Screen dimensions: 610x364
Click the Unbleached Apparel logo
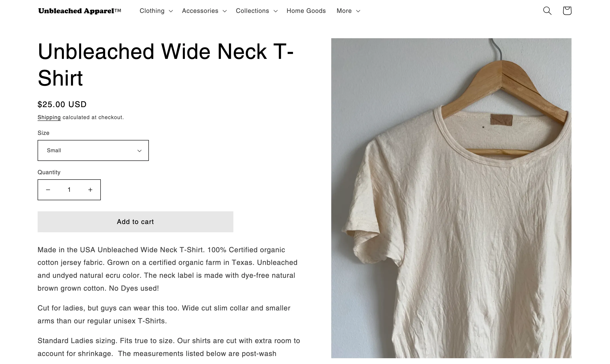(80, 11)
